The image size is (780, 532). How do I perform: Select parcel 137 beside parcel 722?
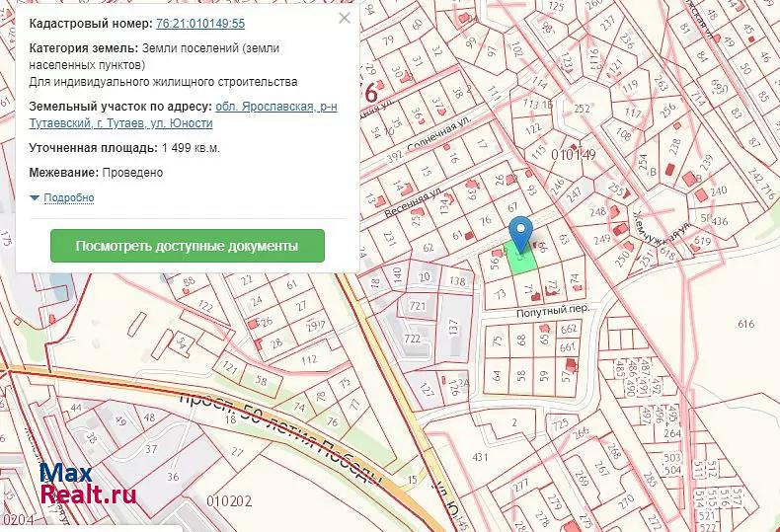click(453, 326)
